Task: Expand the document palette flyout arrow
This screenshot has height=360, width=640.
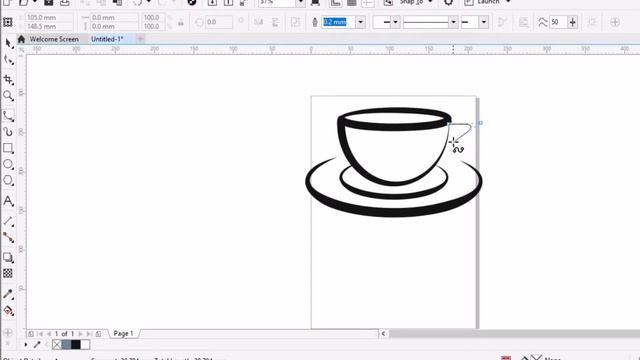Action: coord(25,344)
